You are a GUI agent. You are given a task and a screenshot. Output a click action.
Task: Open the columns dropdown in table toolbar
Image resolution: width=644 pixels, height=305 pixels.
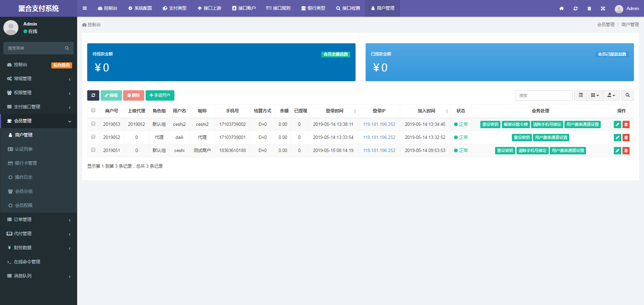point(595,95)
